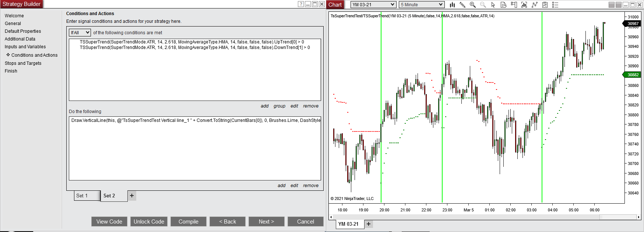Go to the Additional Data step
The width and height of the screenshot is (644, 232).
[20, 39]
